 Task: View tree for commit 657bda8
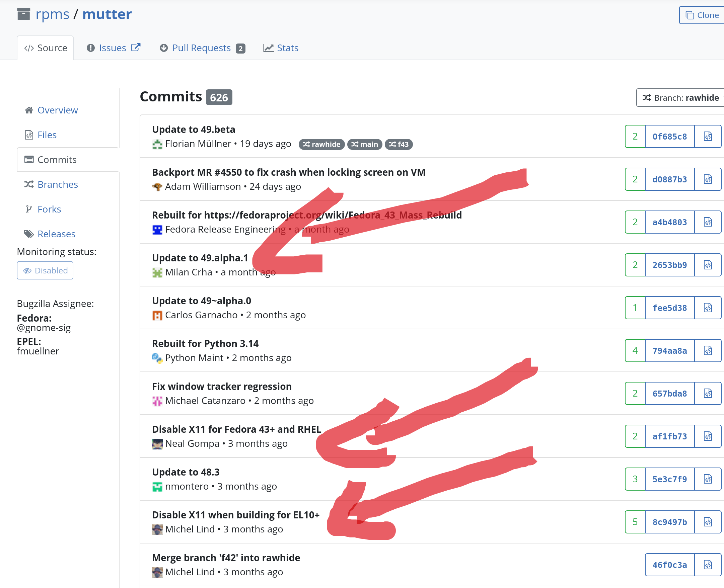708,394
